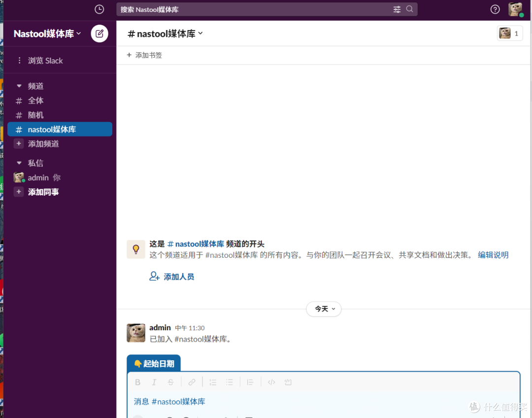Open the 今天 date divider dropdown
Screen dimensions: 532x418
[x=324, y=309]
